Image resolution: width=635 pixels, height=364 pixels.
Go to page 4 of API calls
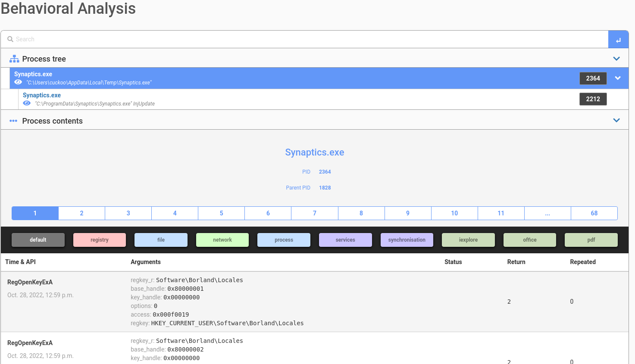175,213
